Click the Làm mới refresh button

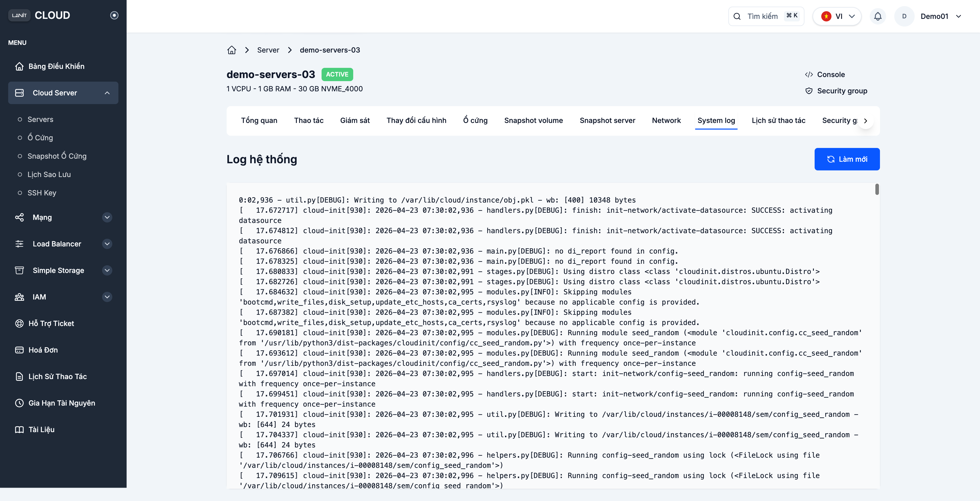pyautogui.click(x=847, y=159)
